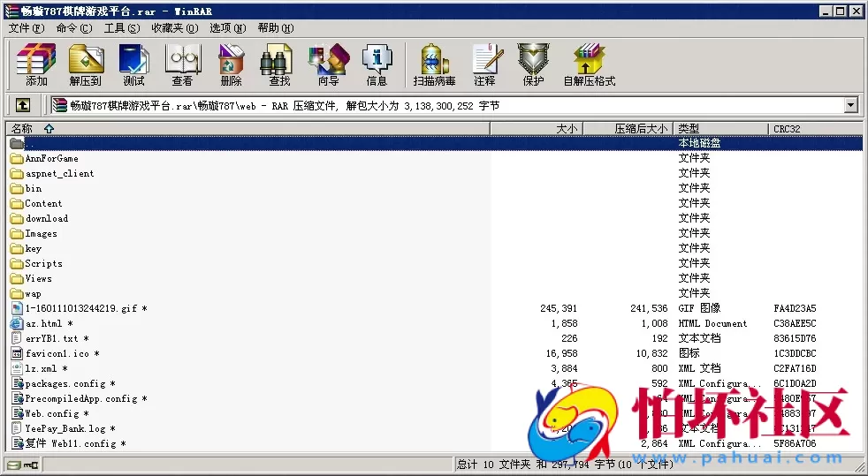Show archive Info (信息) icon

point(377,64)
